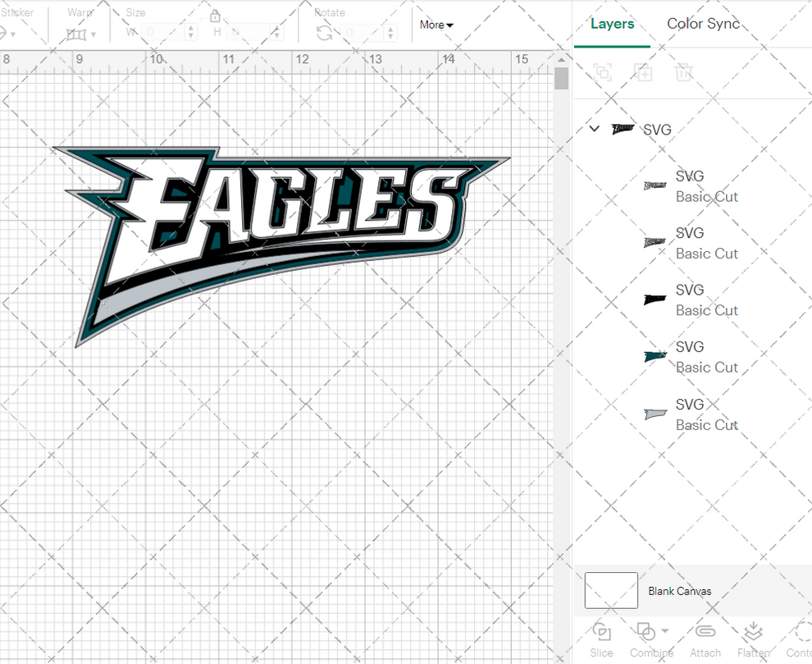
Task: Click the Blank Canvas color swatch
Action: [x=610, y=590]
